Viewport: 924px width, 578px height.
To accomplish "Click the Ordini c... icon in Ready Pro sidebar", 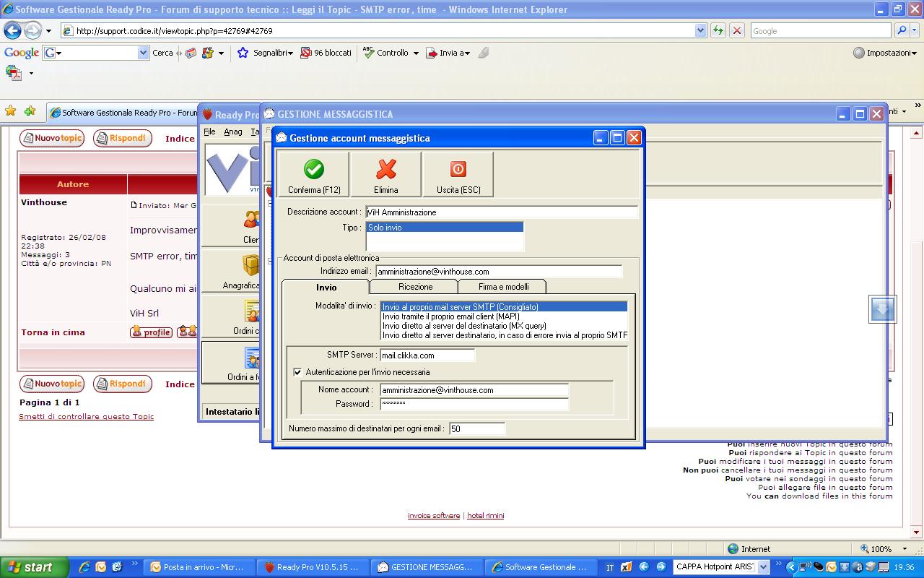I will pos(251,311).
